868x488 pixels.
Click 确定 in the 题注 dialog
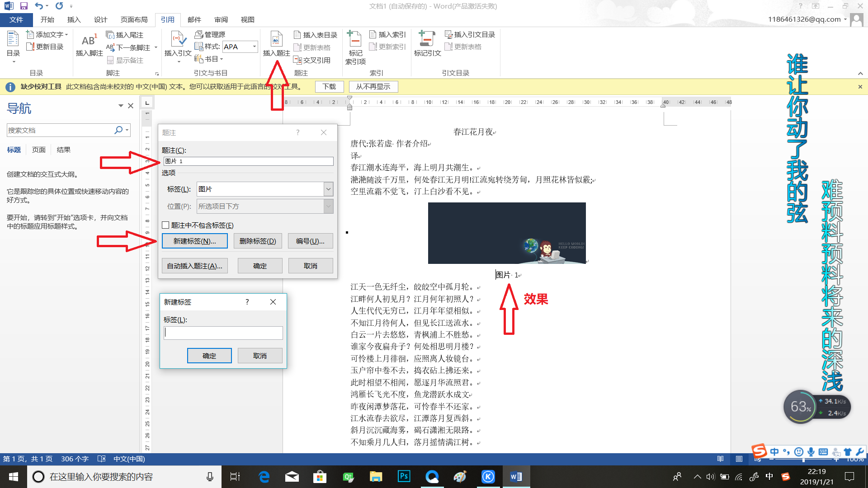click(260, 266)
